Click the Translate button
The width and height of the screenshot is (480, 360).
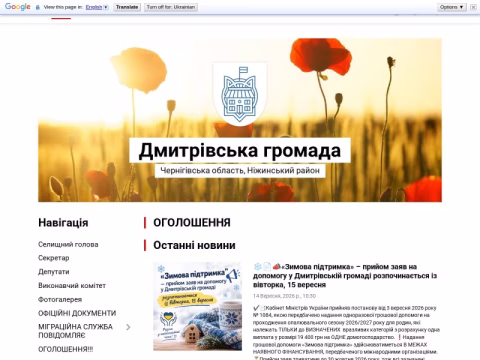tap(127, 7)
